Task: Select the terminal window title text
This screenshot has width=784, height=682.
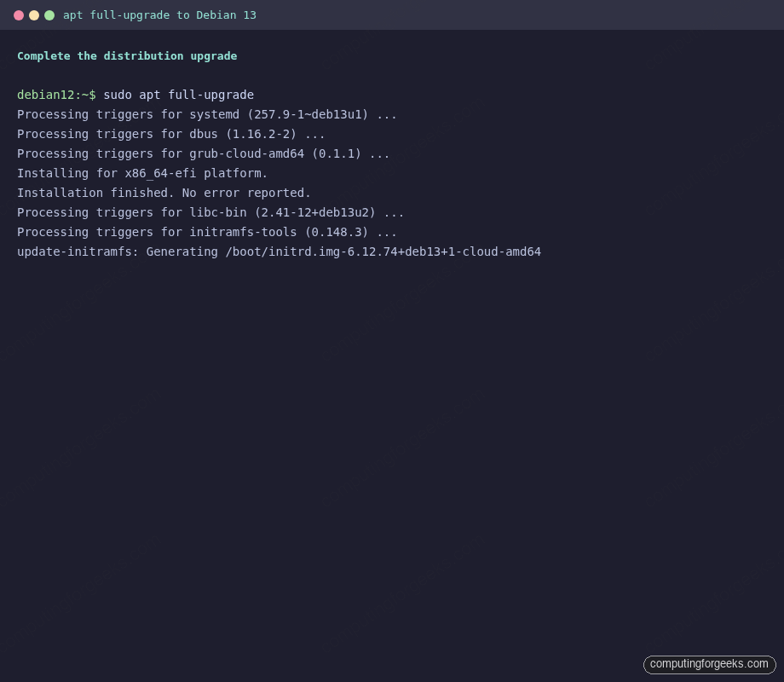Action: pyautogui.click(x=159, y=14)
